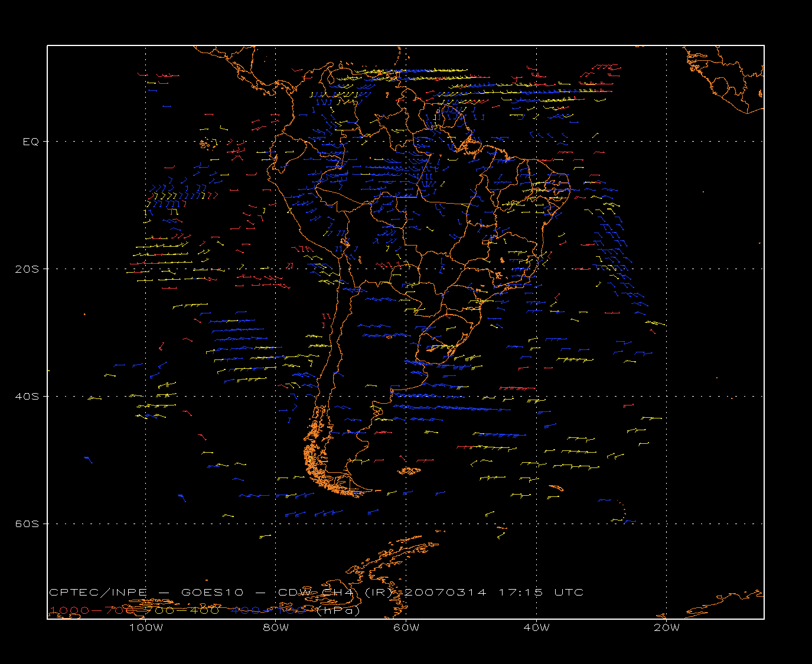This screenshot has height=664, width=812.
Task: Click the 60W longitude label
Action: click(406, 627)
